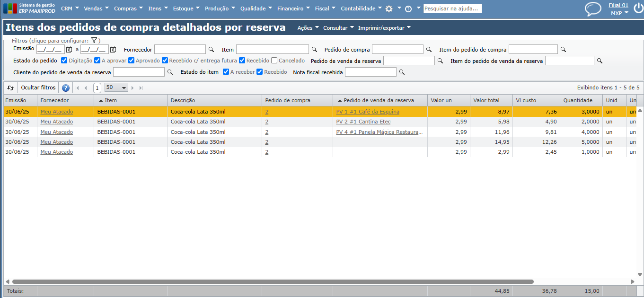Click the filter funnel configuration icon
Screen dimensions: 644x298
tap(94, 41)
